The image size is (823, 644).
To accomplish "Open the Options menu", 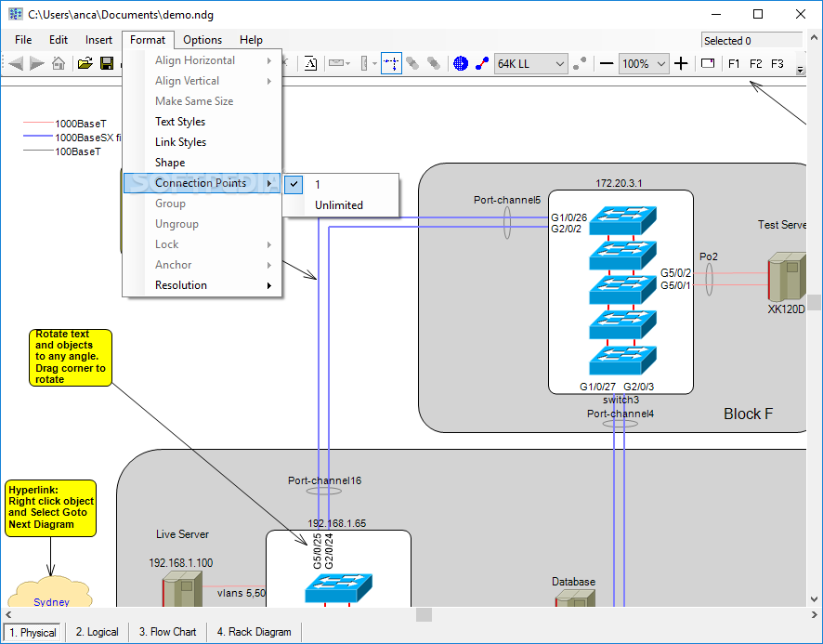I will 202,40.
